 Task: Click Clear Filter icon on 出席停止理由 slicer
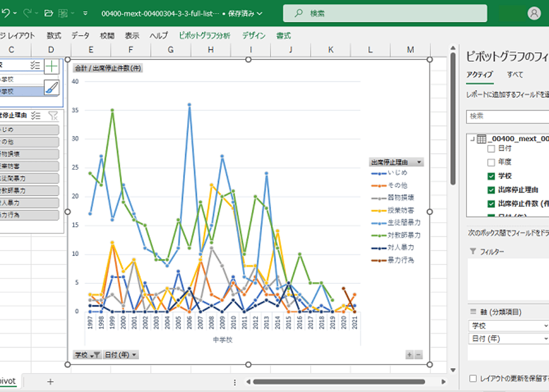pos(53,115)
